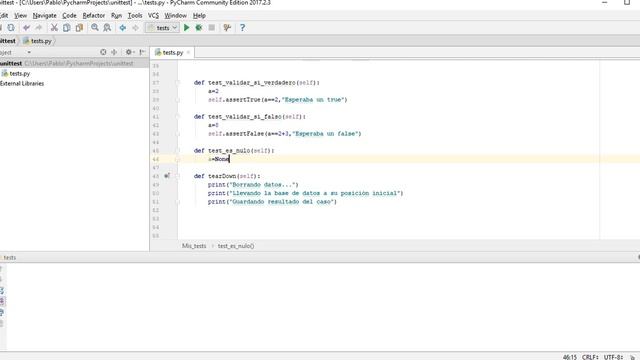This screenshot has height=360, width=640.
Task: Run tests with the green play button
Action: [187, 28]
